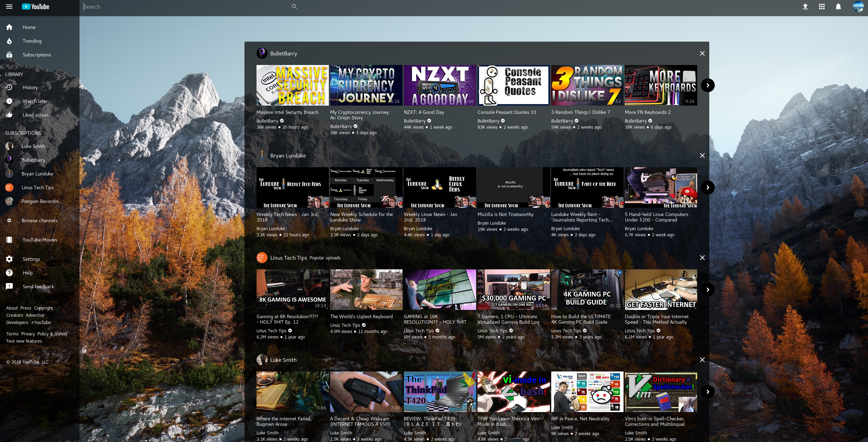Screen dimensions: 868x442
Task: Click Linus Tech Tips section header avatar
Action: 262,258
